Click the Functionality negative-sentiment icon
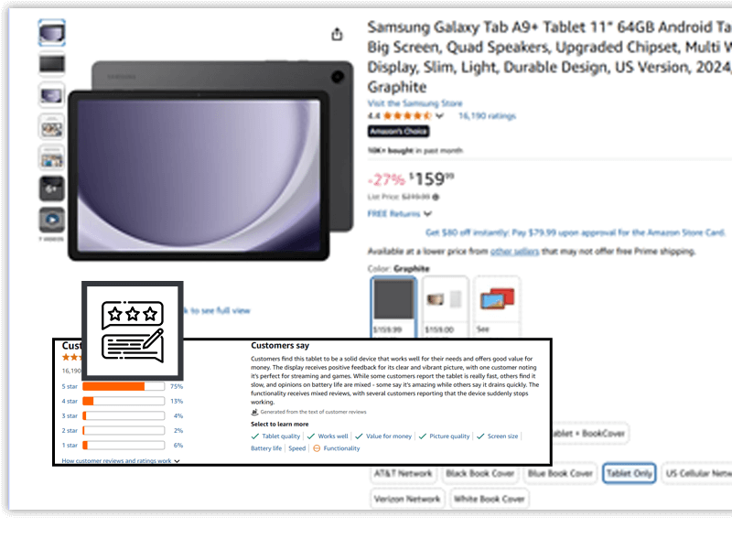 point(317,448)
